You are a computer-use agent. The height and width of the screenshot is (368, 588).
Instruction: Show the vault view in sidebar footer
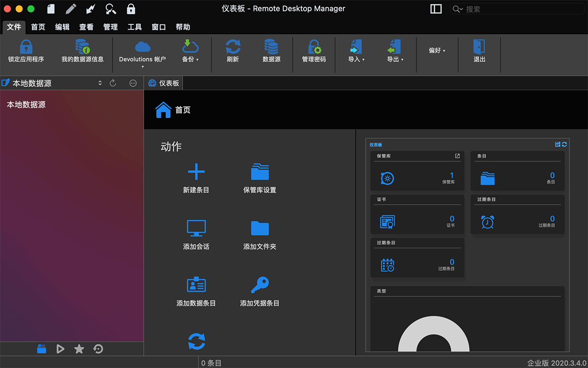point(42,349)
